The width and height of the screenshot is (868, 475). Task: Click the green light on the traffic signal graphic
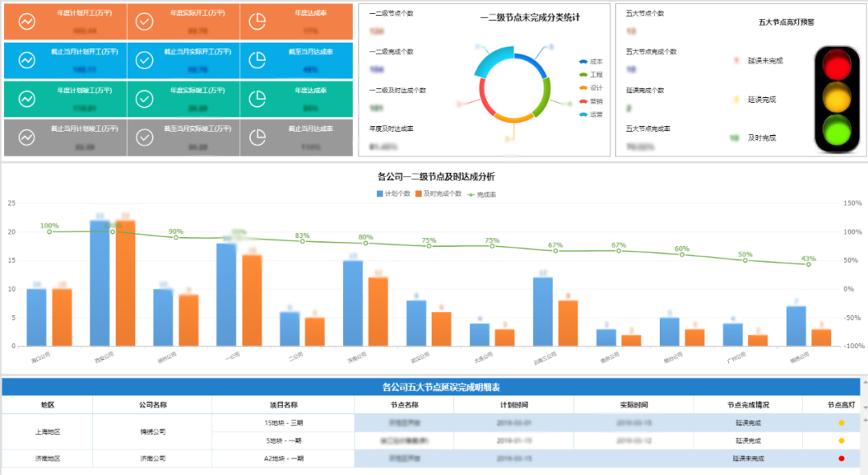point(837,130)
